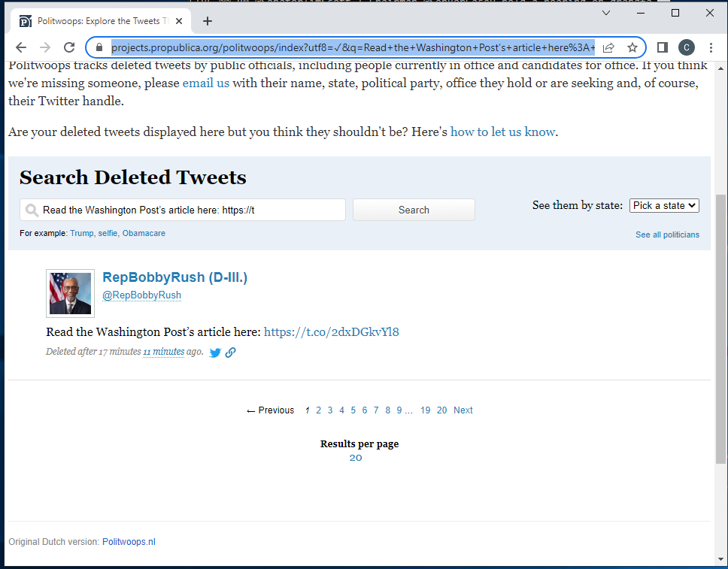Go to results page 5
The image size is (728, 569).
(353, 410)
